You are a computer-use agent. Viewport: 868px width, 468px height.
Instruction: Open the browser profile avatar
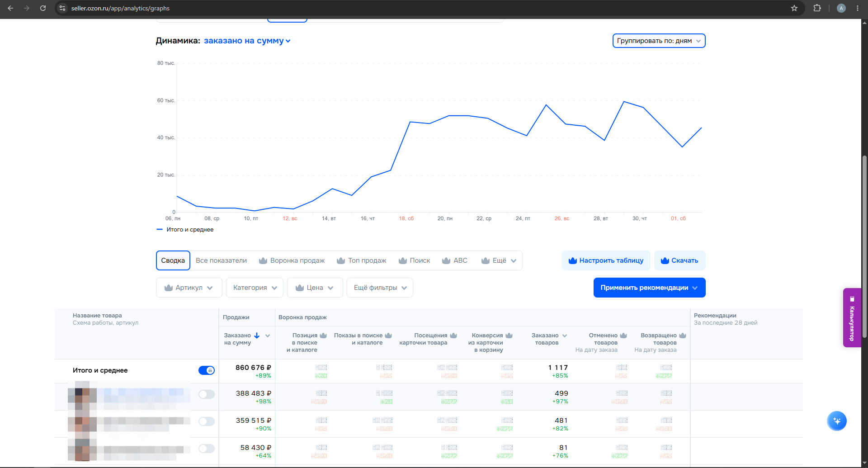click(841, 8)
